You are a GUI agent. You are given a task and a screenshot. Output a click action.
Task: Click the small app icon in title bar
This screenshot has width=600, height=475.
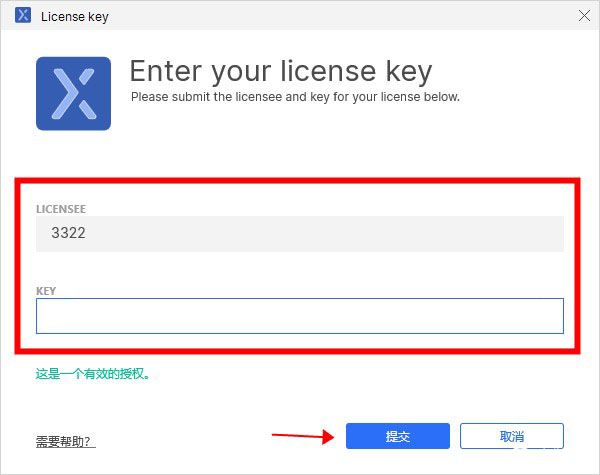tap(23, 15)
